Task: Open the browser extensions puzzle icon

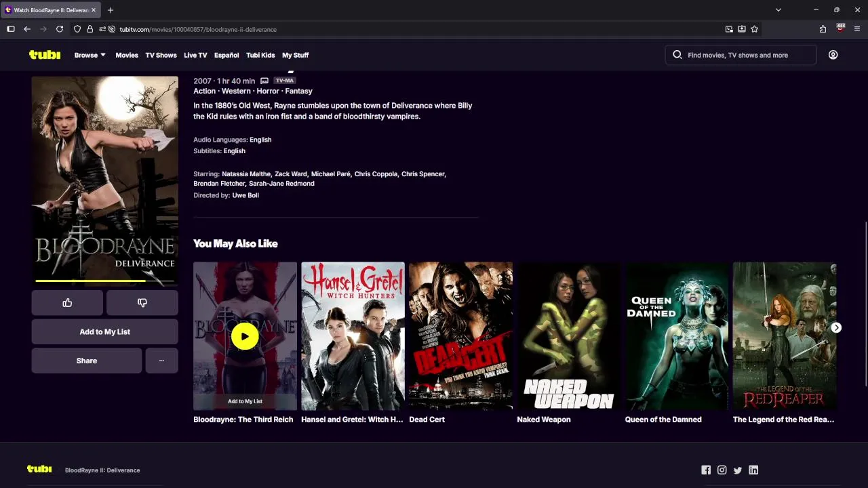Action: [x=823, y=29]
